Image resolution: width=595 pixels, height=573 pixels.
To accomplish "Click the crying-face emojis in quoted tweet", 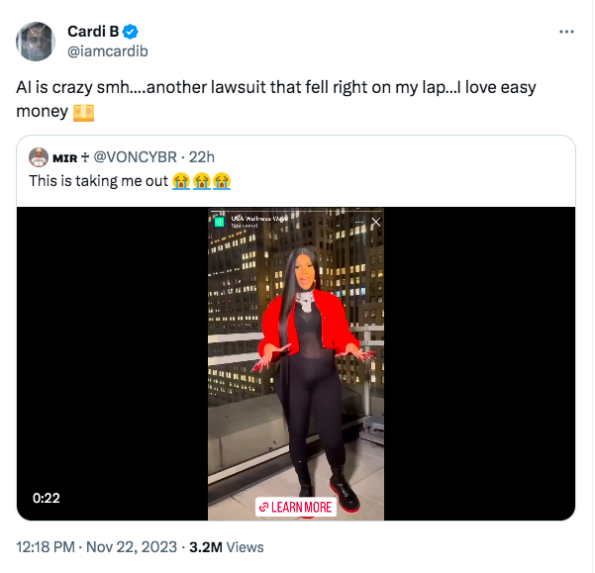I will click(201, 181).
